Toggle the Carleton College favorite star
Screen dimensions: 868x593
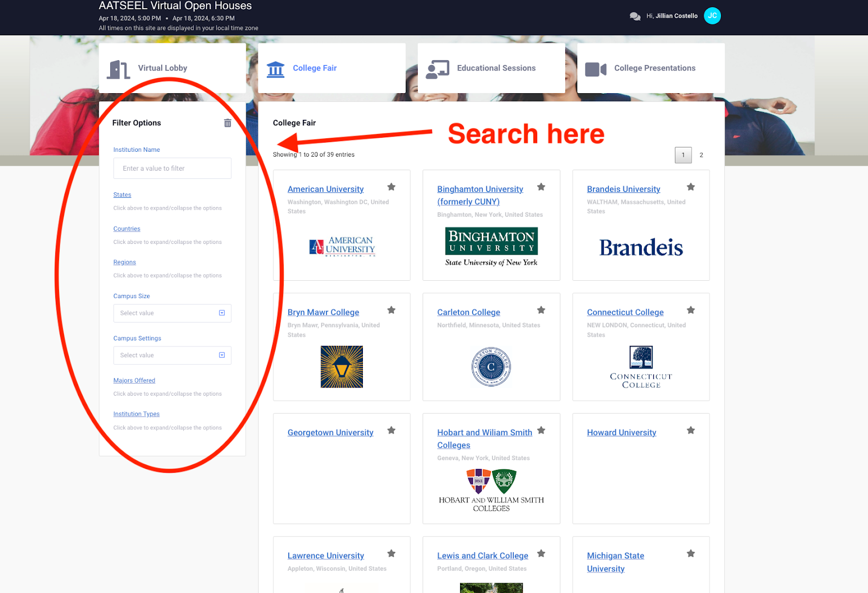[x=541, y=310]
